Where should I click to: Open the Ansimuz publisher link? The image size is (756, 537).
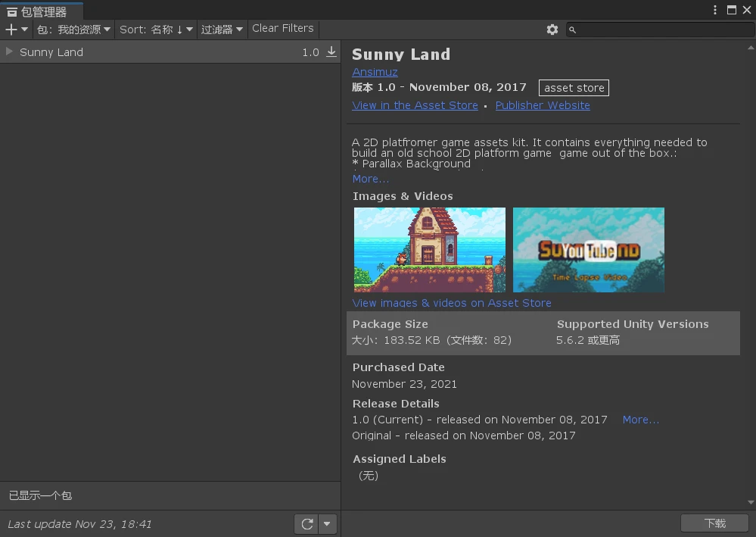click(x=375, y=72)
